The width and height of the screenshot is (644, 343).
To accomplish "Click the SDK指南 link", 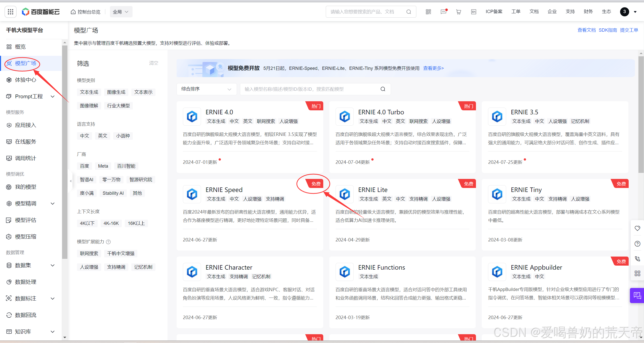I will 608,30.
